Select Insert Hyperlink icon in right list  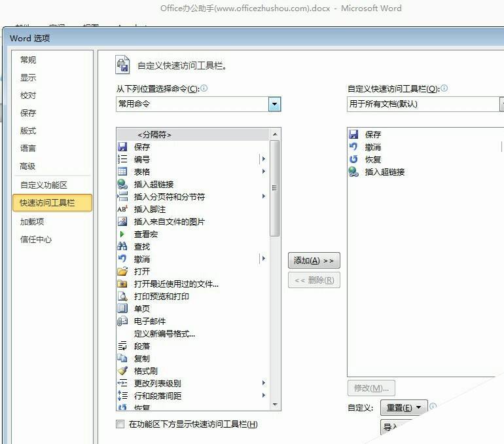[353, 172]
